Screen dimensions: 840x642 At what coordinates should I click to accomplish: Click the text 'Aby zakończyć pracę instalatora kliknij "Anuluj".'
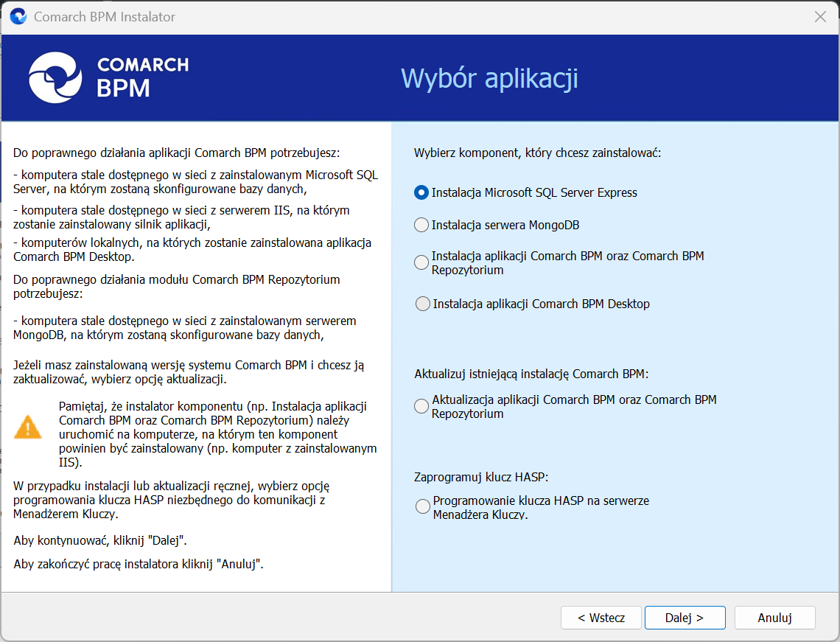point(139,564)
